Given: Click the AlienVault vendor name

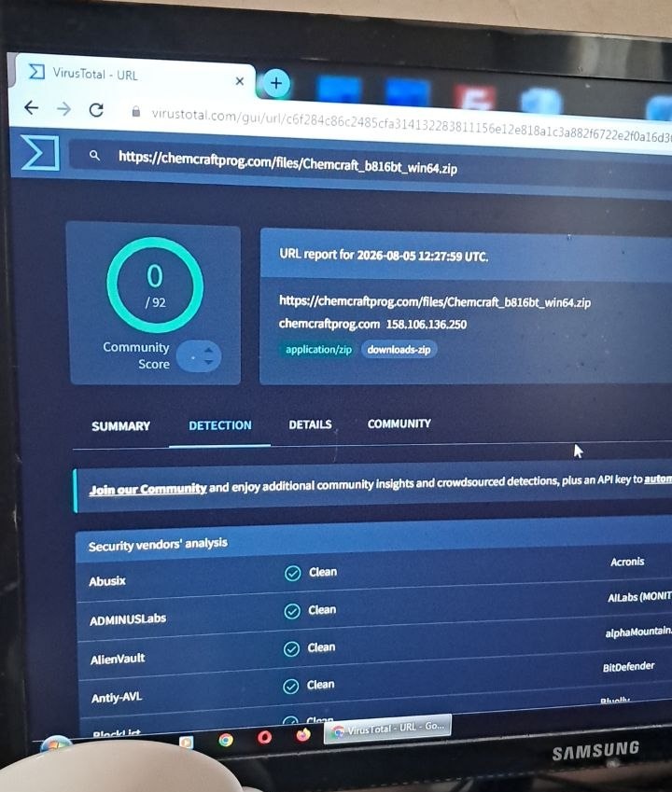Looking at the screenshot, I should (x=118, y=660).
